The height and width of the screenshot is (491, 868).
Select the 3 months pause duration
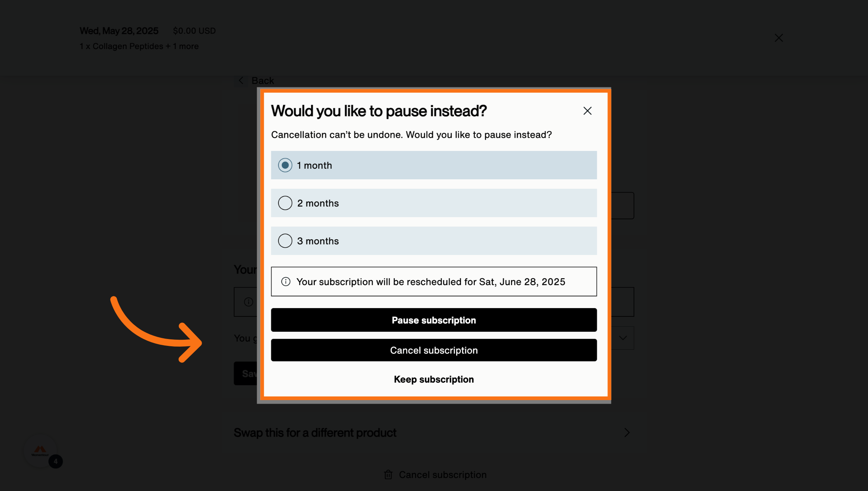(x=285, y=241)
